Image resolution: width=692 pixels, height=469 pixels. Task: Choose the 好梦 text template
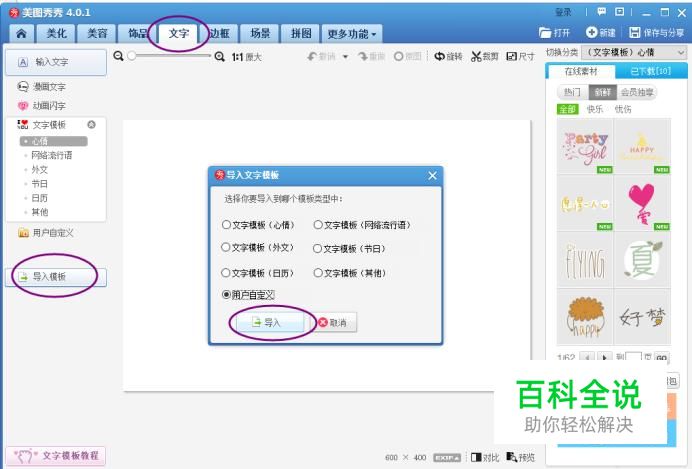tap(642, 317)
